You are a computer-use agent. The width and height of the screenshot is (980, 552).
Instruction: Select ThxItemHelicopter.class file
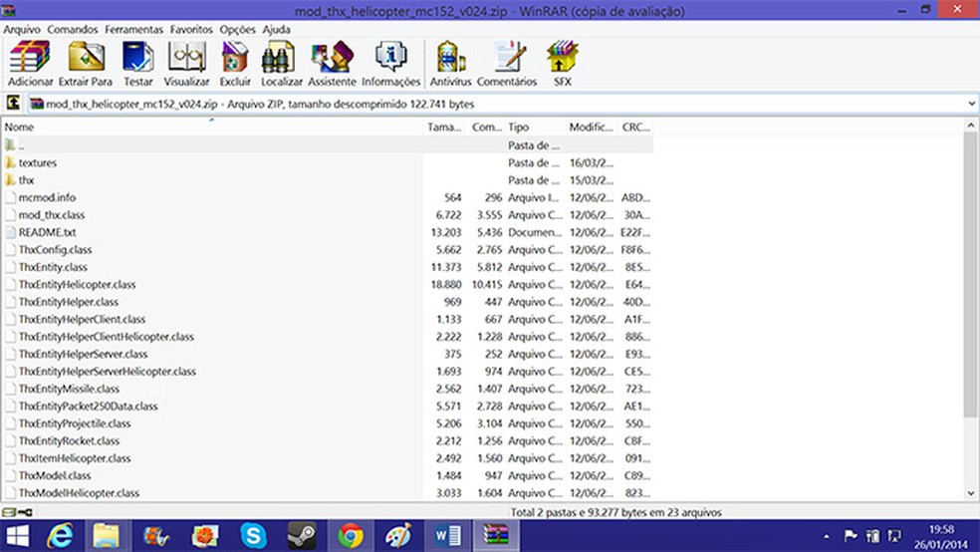75,458
